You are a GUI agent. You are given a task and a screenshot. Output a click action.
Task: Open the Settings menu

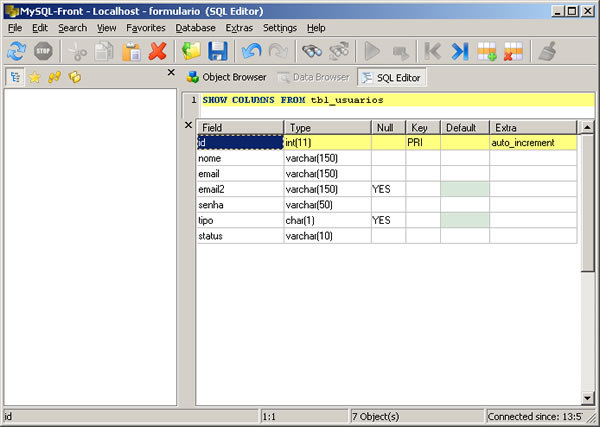coord(280,28)
